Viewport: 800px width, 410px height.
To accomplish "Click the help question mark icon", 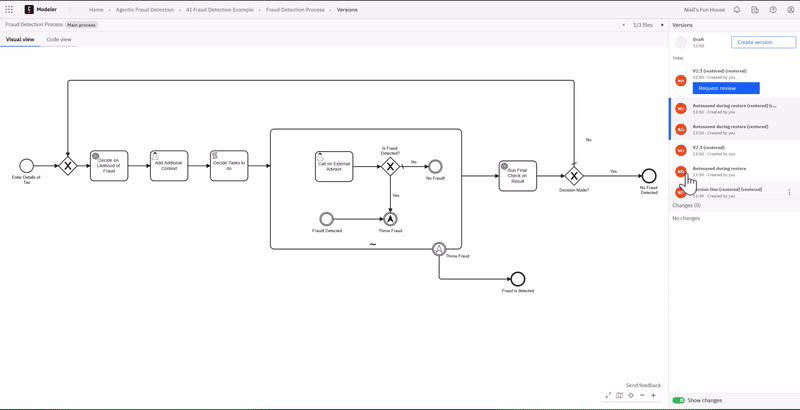I will tap(773, 10).
